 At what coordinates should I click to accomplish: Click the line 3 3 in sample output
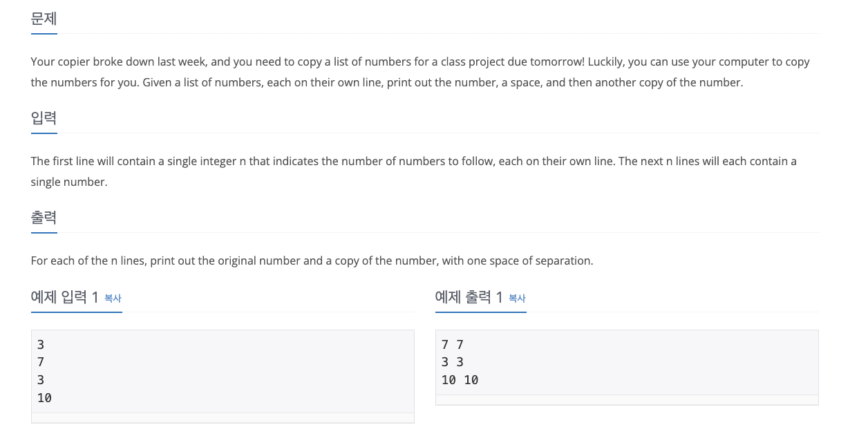coord(451,362)
